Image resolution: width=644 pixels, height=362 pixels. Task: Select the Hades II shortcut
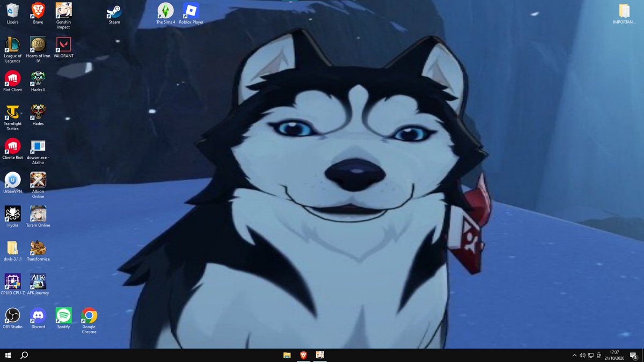[38, 82]
